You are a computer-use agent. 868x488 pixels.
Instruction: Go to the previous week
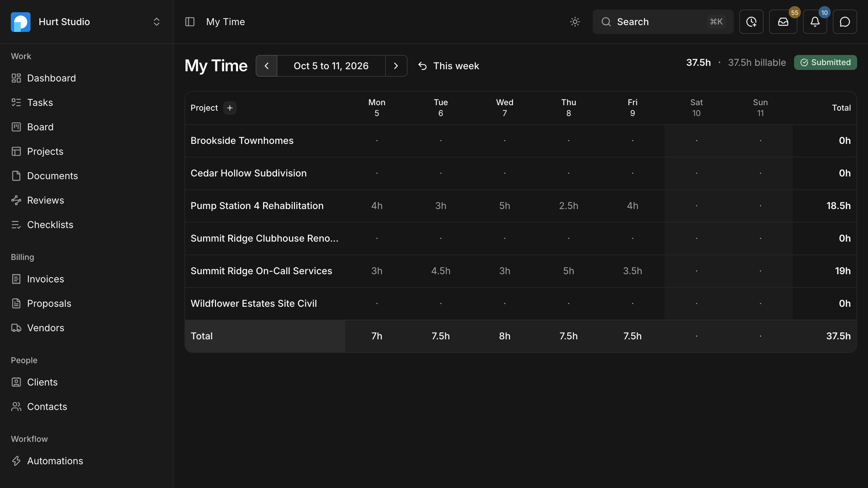(x=267, y=66)
